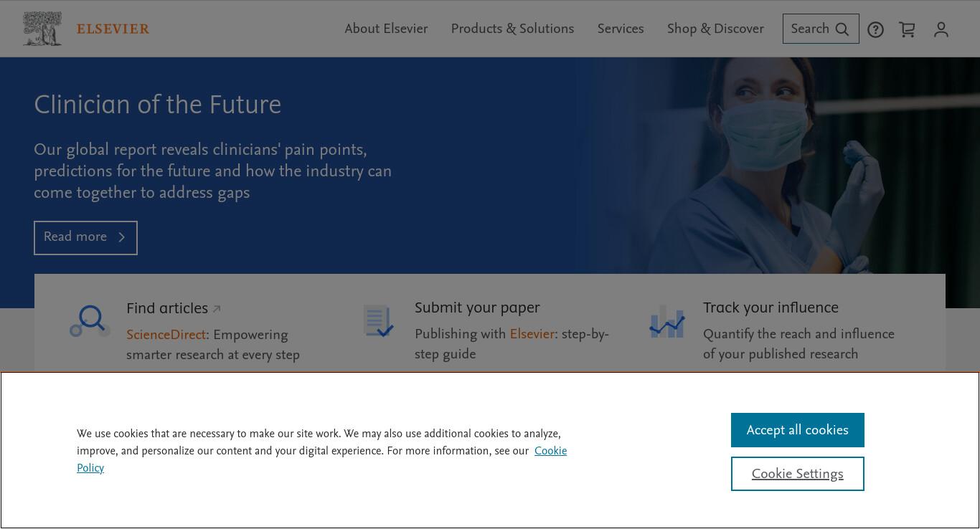980x529 pixels.
Task: Open the user account icon
Action: [941, 29]
